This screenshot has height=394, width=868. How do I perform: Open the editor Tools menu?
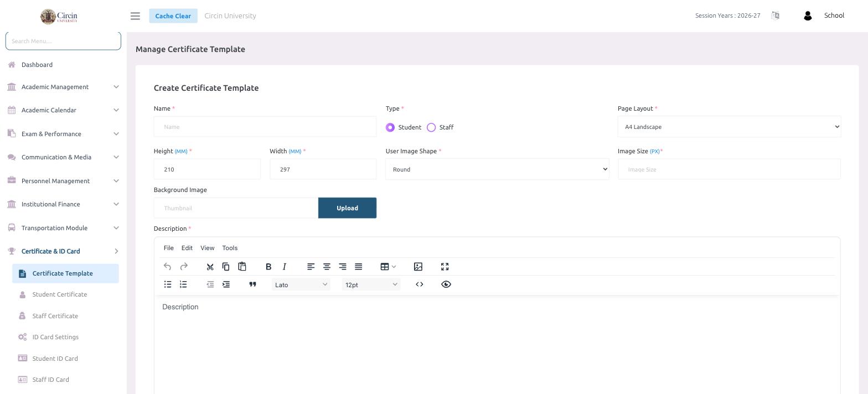pos(230,248)
